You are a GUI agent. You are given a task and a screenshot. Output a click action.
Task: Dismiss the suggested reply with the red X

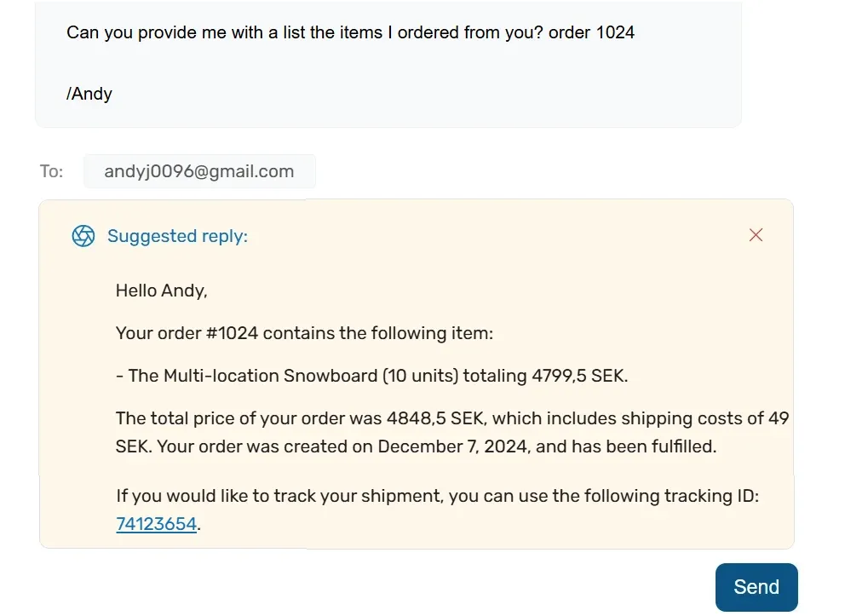[756, 235]
